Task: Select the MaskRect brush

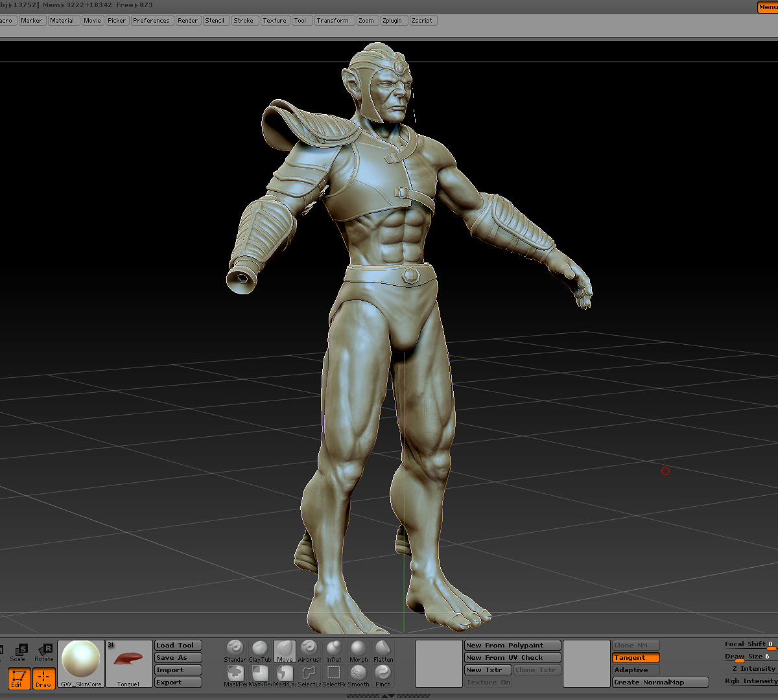Action: [x=260, y=676]
